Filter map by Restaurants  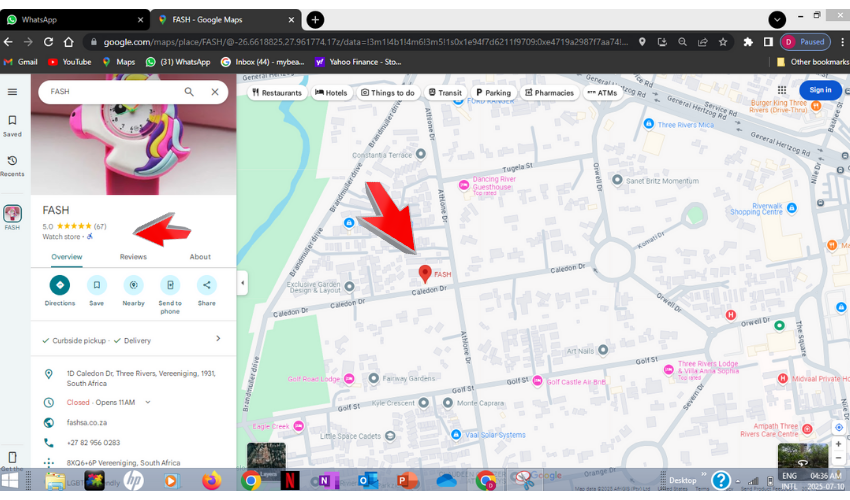pos(277,93)
